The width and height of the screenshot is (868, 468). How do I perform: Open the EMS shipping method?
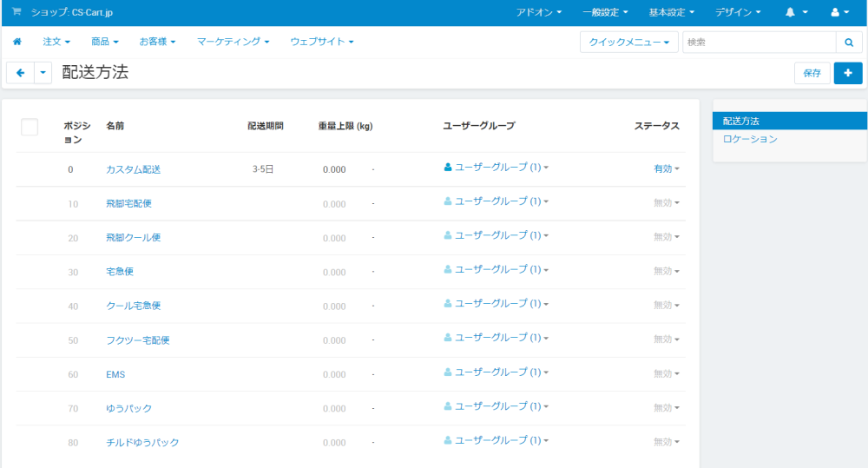pyautogui.click(x=115, y=374)
